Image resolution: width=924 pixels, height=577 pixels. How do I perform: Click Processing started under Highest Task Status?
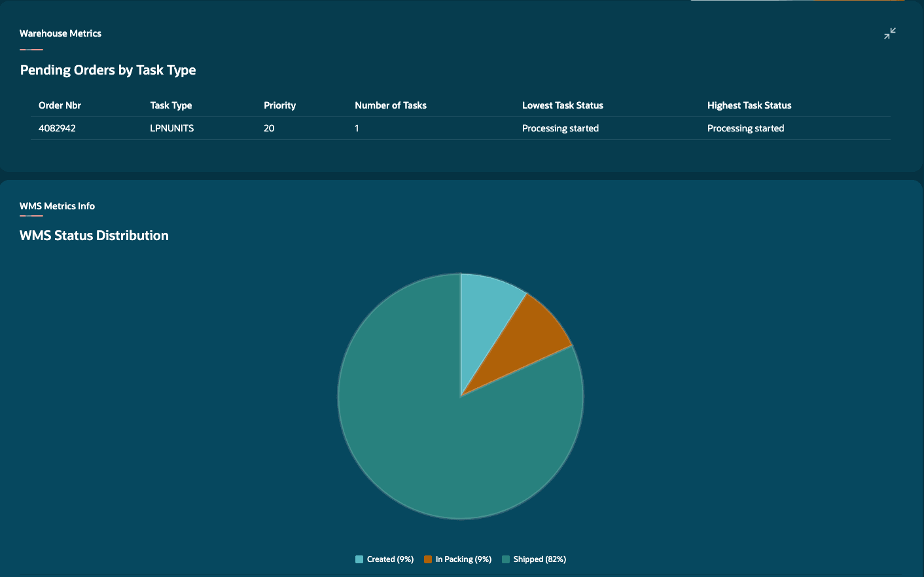[745, 128]
